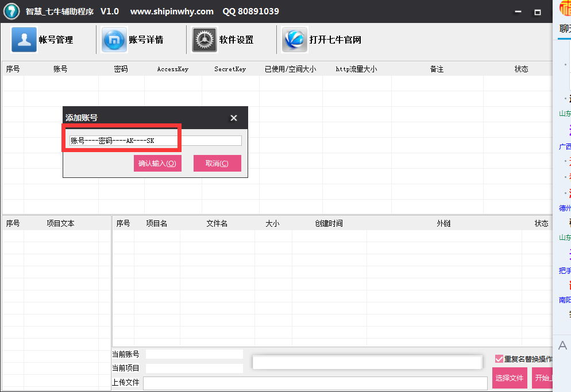Click the 创建时间 column header
The image size is (571, 392).
[329, 223]
